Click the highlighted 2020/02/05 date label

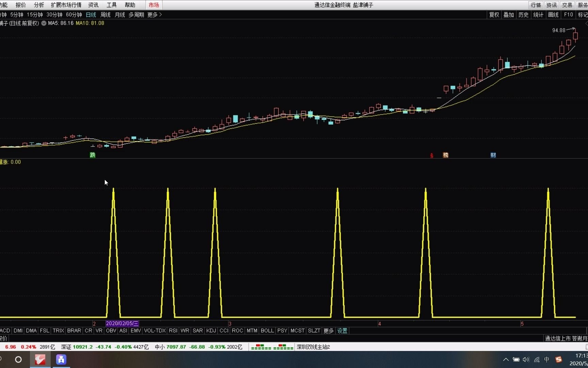coord(122,323)
